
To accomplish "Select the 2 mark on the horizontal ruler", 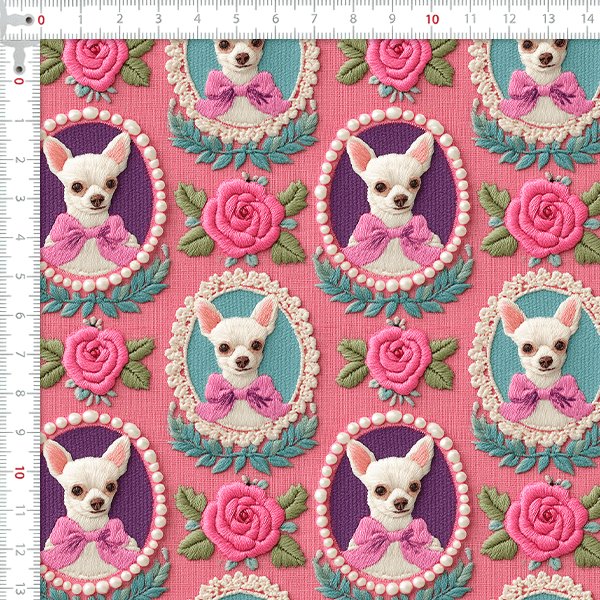I will coord(120,19).
